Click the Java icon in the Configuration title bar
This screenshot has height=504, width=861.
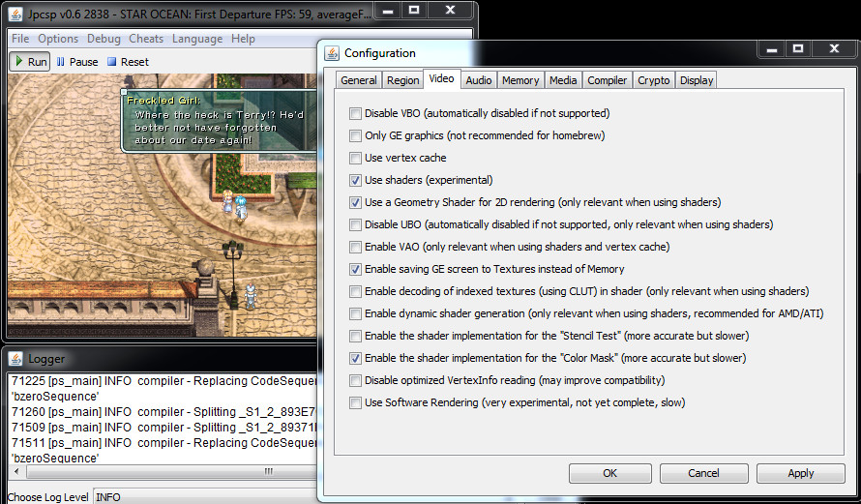332,53
